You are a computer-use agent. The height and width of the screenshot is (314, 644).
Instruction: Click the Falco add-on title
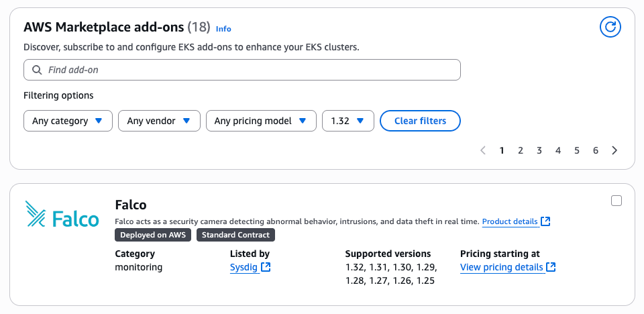click(x=131, y=204)
